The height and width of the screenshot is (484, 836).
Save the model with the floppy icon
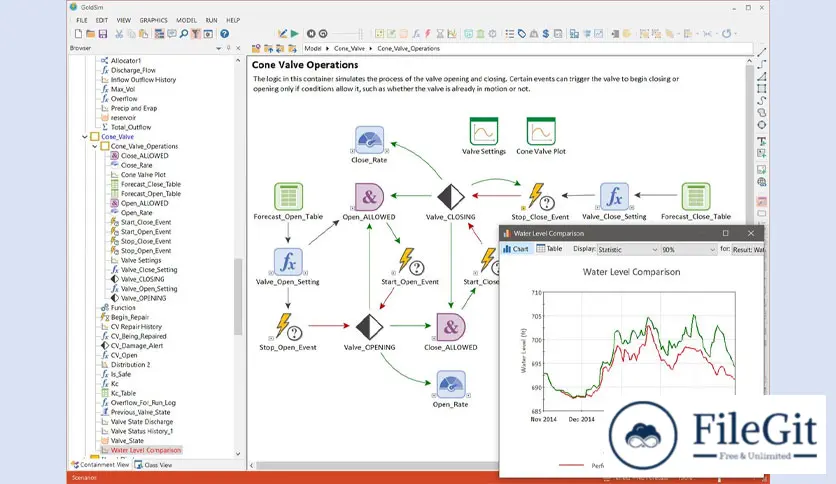click(x=103, y=34)
